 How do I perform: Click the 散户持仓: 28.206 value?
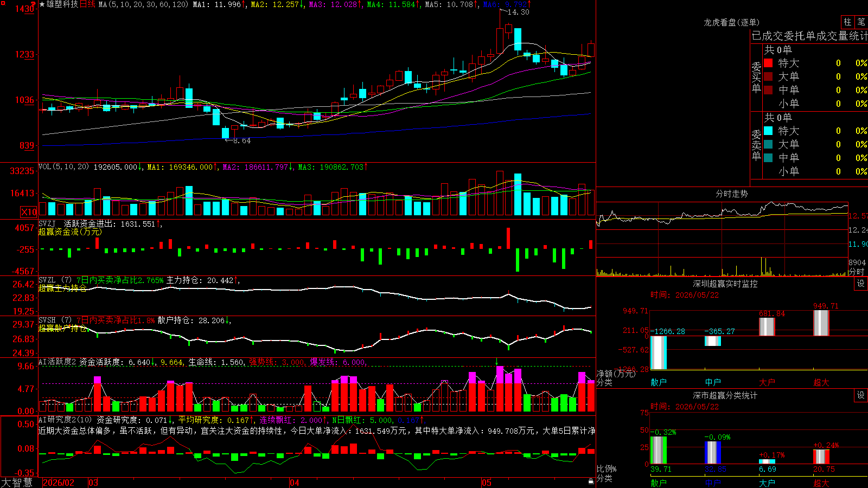[192, 320]
